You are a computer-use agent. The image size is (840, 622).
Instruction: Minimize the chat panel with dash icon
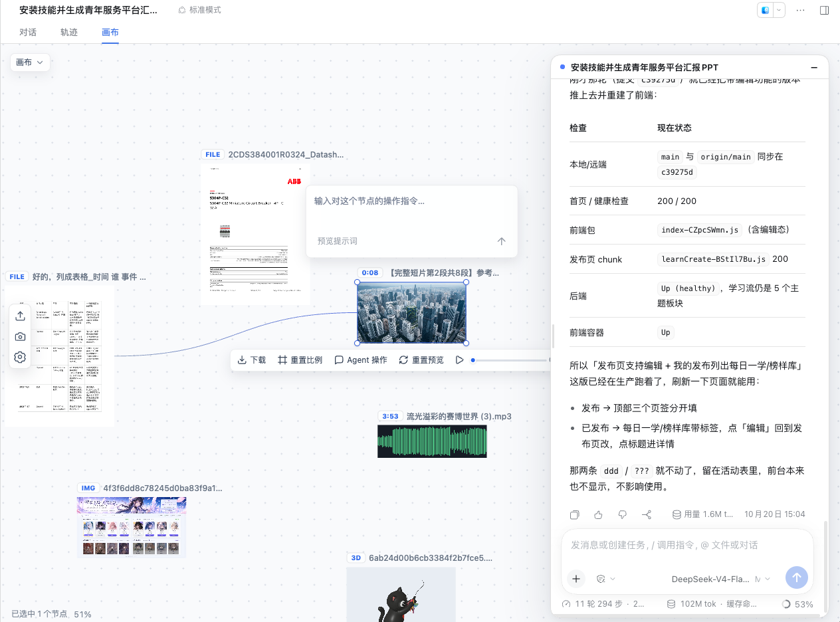[814, 67]
